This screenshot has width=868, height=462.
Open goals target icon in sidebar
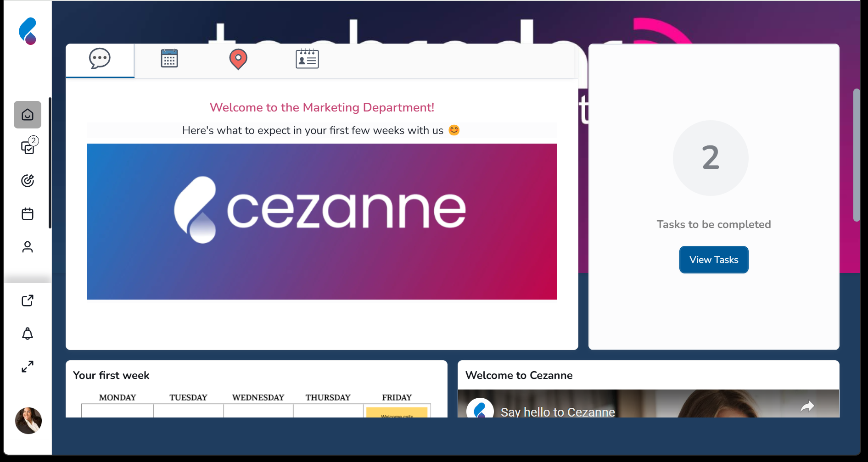(x=28, y=181)
